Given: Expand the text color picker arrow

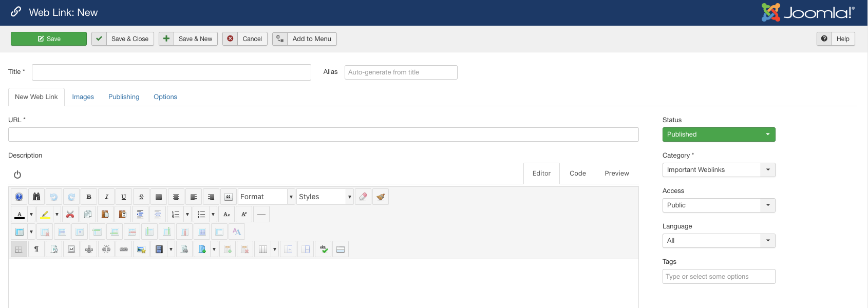Looking at the screenshot, I should (31, 214).
